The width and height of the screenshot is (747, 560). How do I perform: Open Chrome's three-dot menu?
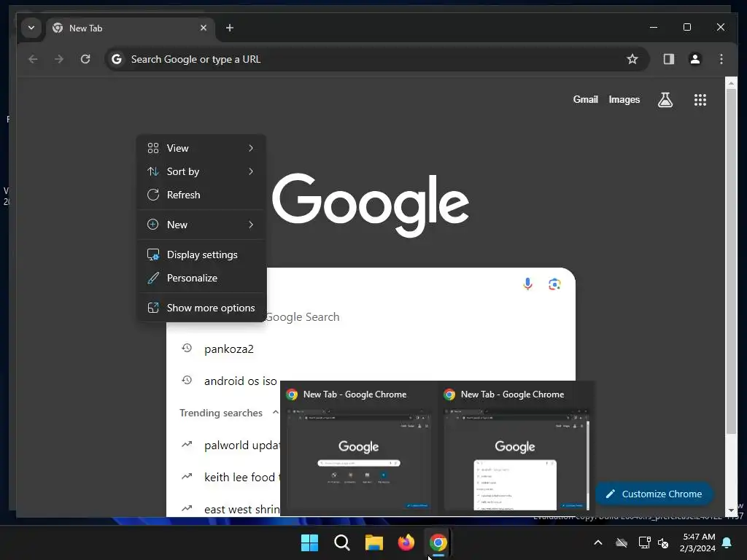click(721, 59)
